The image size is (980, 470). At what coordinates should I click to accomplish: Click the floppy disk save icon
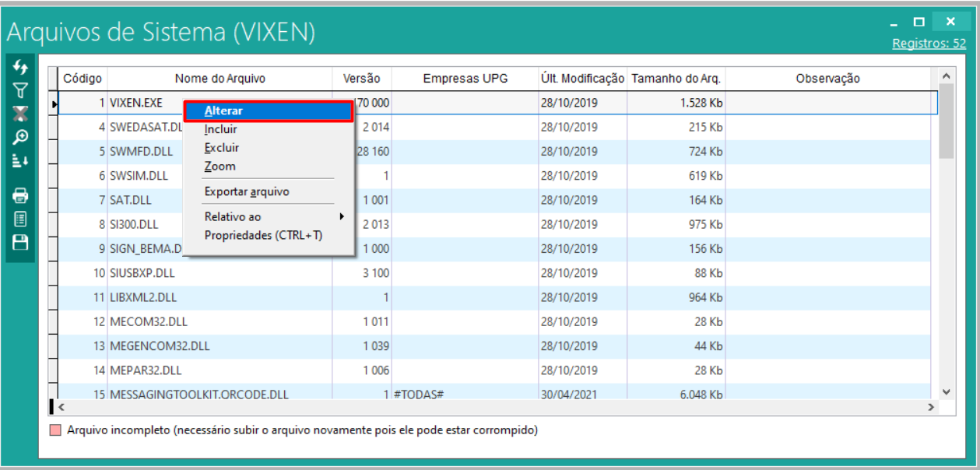(20, 242)
